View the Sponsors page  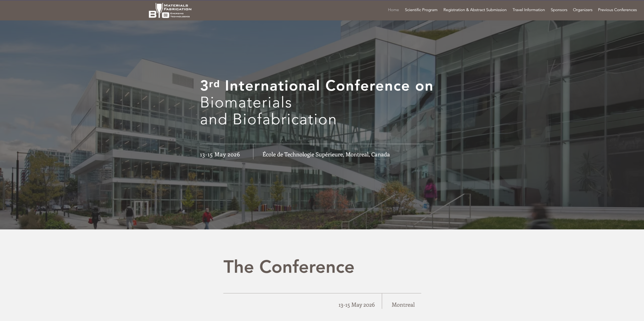(559, 10)
